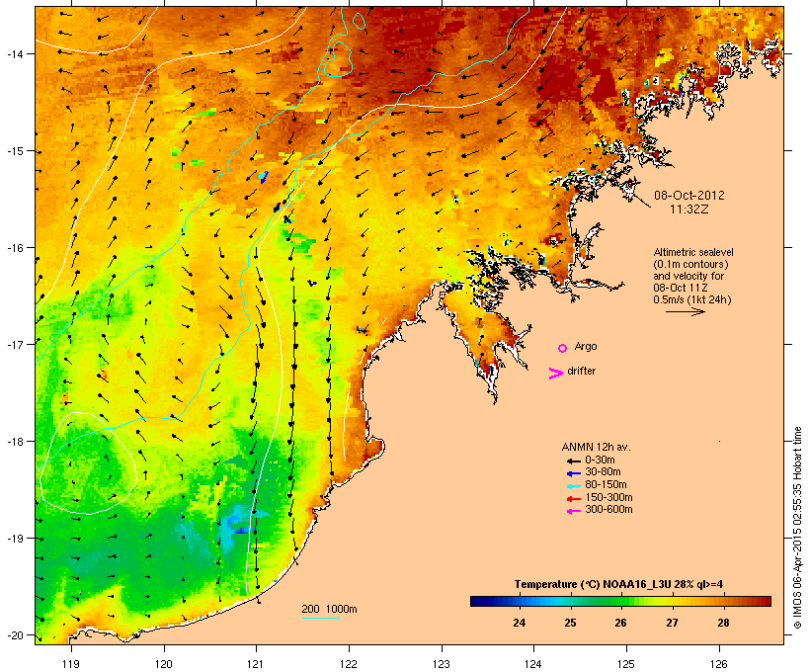Image resolution: width=810 pixels, height=672 pixels.
Task: Click the Argo legend label
Action: (x=586, y=346)
